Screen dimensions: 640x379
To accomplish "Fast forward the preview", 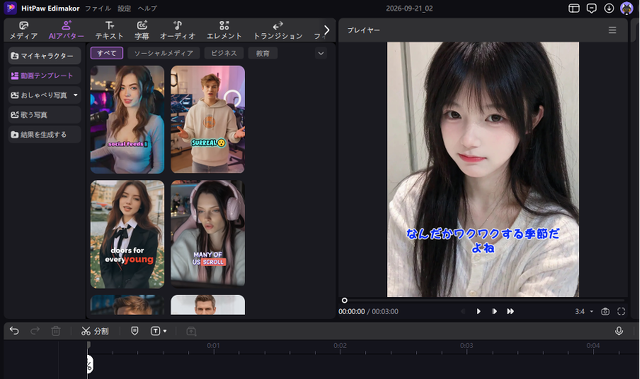I will click(x=510, y=311).
